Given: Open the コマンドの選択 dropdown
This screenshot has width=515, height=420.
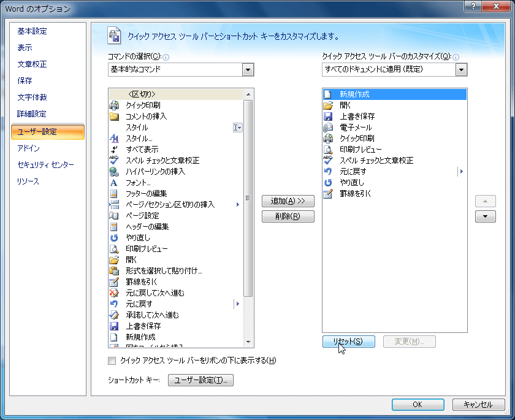Looking at the screenshot, I should click(248, 70).
